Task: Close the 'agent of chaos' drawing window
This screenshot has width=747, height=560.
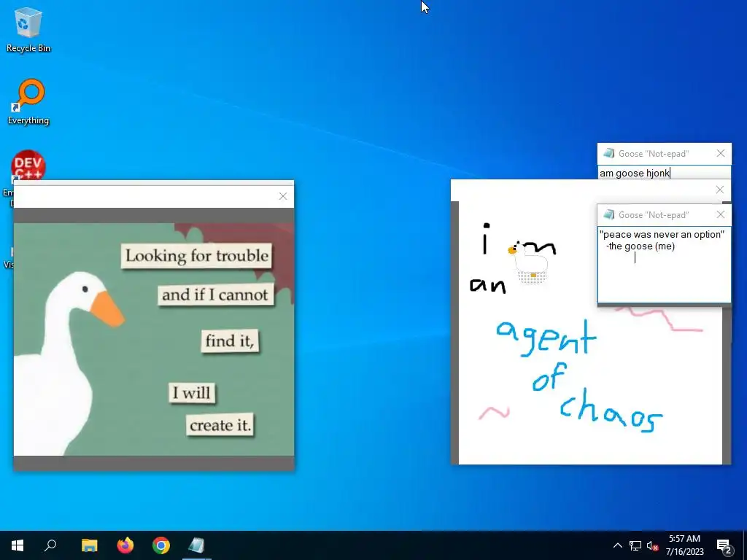Action: coord(720,190)
